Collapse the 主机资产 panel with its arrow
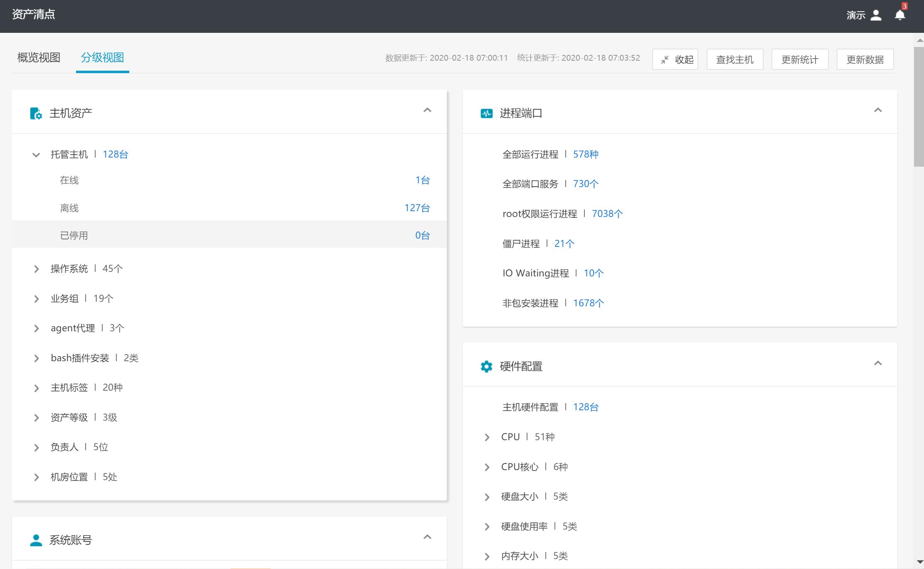The image size is (924, 569). [x=427, y=110]
